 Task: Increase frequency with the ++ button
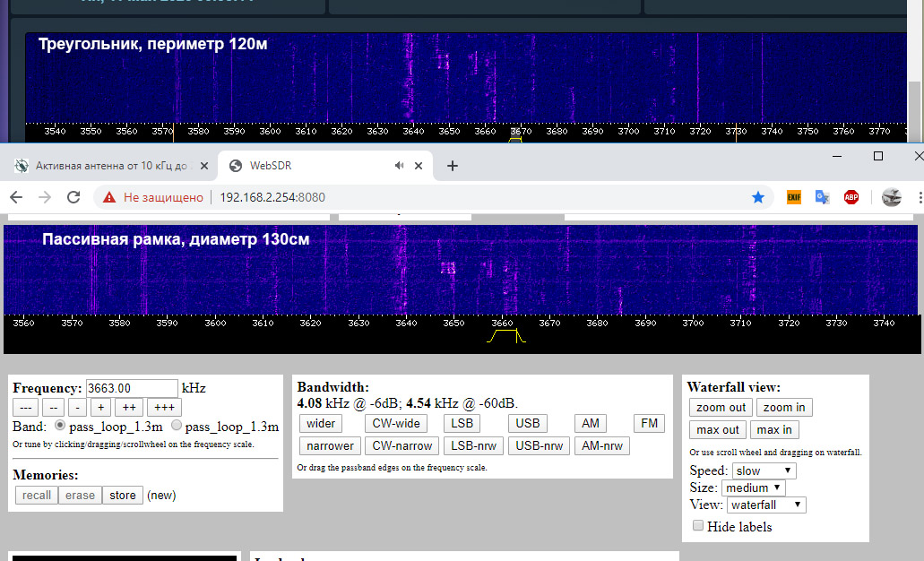[129, 407]
